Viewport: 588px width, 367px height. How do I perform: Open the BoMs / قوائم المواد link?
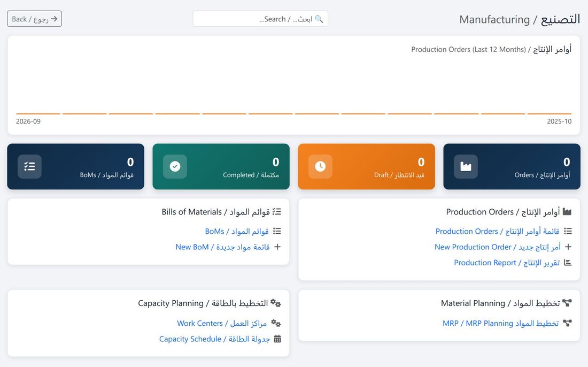tap(237, 231)
